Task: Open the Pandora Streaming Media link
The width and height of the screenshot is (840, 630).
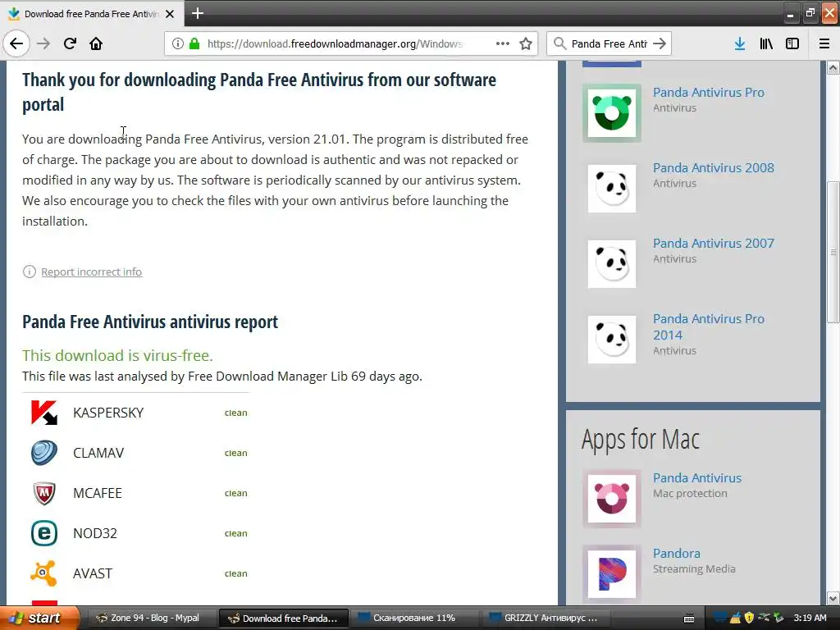Action: tap(677, 554)
